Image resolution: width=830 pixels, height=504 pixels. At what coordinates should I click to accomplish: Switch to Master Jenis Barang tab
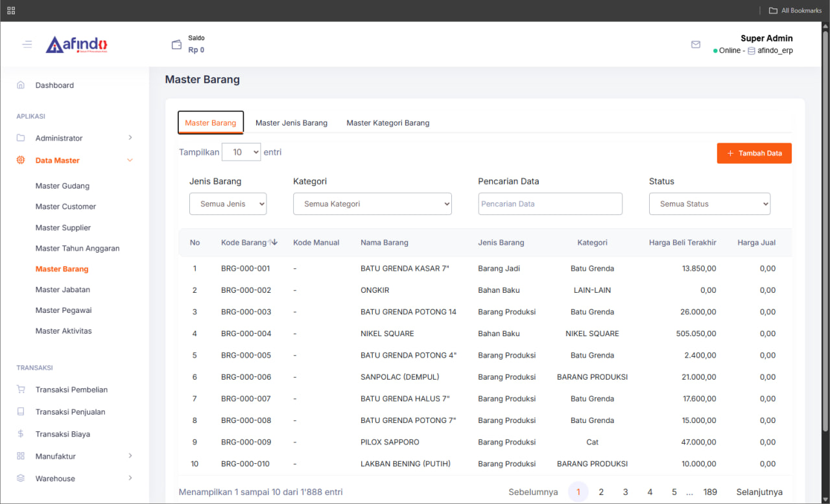coord(291,122)
